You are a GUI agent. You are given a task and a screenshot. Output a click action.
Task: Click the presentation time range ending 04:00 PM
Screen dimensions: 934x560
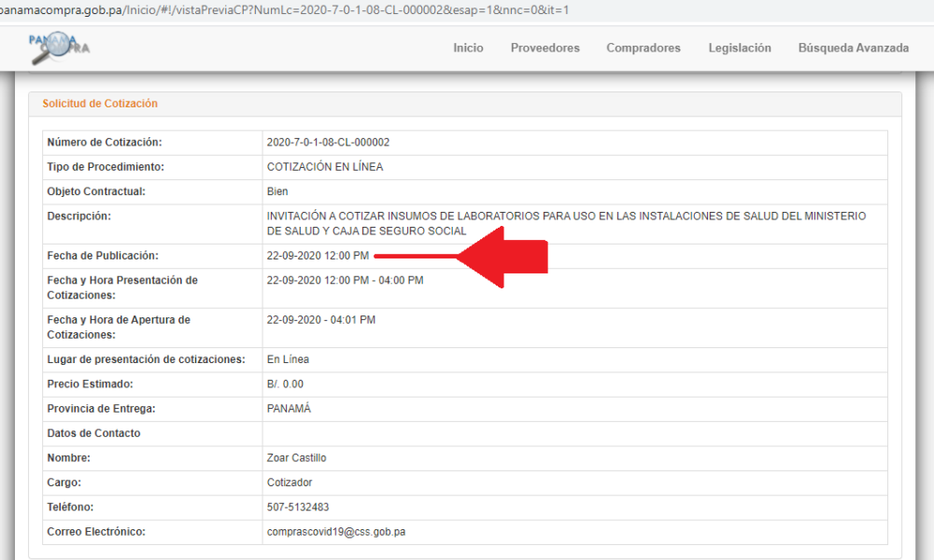pyautogui.click(x=346, y=280)
